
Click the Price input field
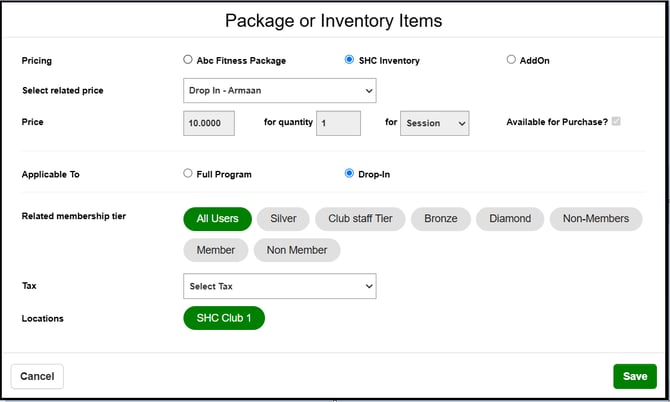[x=209, y=123]
